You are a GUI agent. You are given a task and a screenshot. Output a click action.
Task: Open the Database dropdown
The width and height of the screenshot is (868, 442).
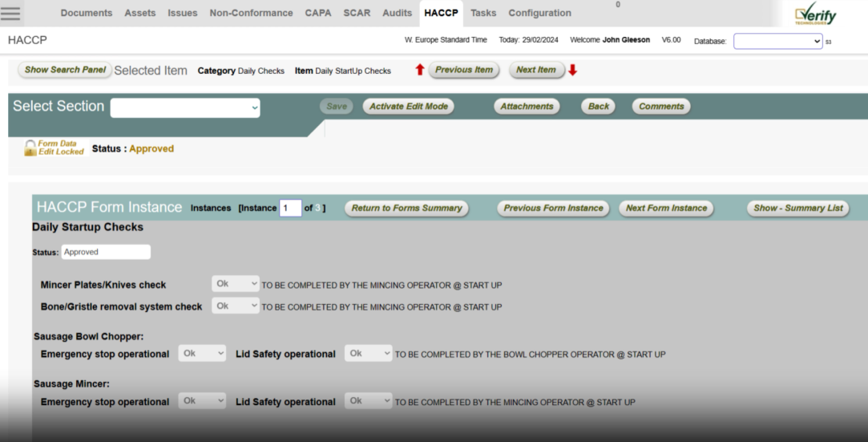pyautogui.click(x=777, y=41)
